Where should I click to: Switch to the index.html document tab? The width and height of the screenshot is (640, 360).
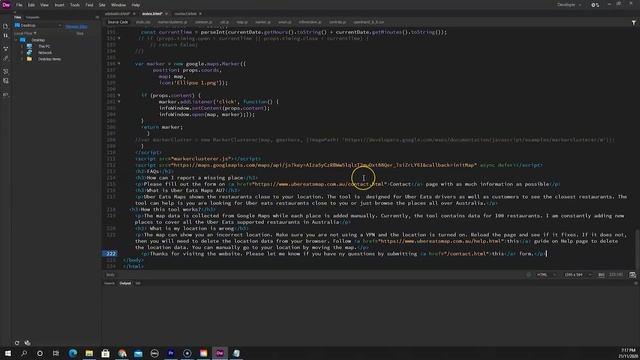[x=152, y=13]
